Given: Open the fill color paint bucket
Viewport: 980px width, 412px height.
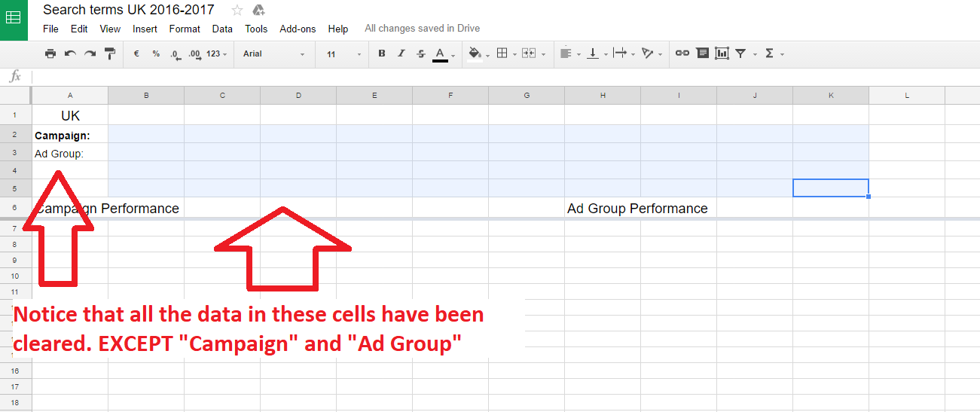Looking at the screenshot, I should [x=475, y=53].
